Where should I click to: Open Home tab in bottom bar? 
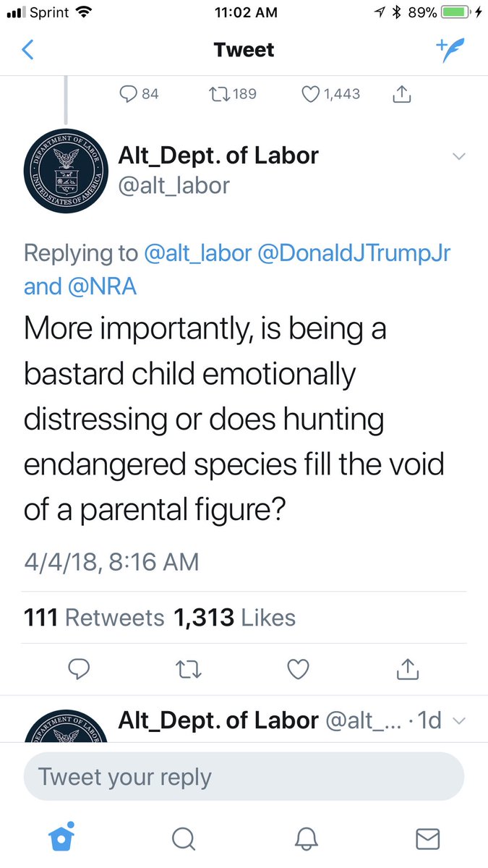[x=62, y=837]
